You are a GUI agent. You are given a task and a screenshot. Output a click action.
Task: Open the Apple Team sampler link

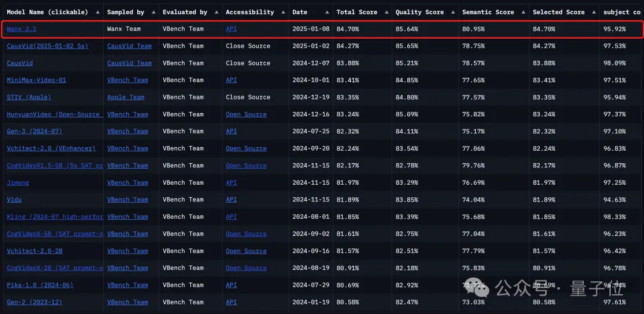126,97
